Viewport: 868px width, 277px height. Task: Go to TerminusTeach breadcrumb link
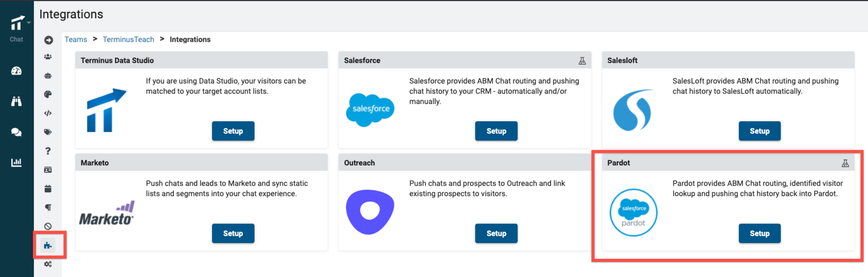(x=129, y=39)
